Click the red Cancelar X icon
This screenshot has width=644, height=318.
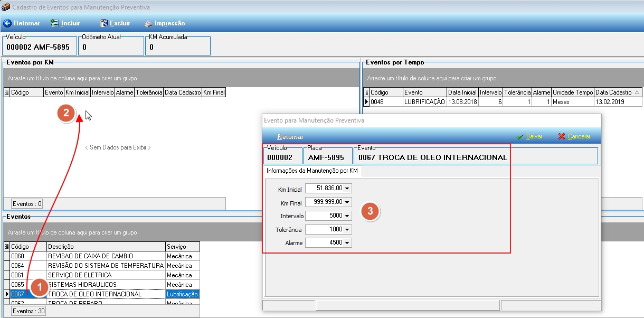[562, 136]
